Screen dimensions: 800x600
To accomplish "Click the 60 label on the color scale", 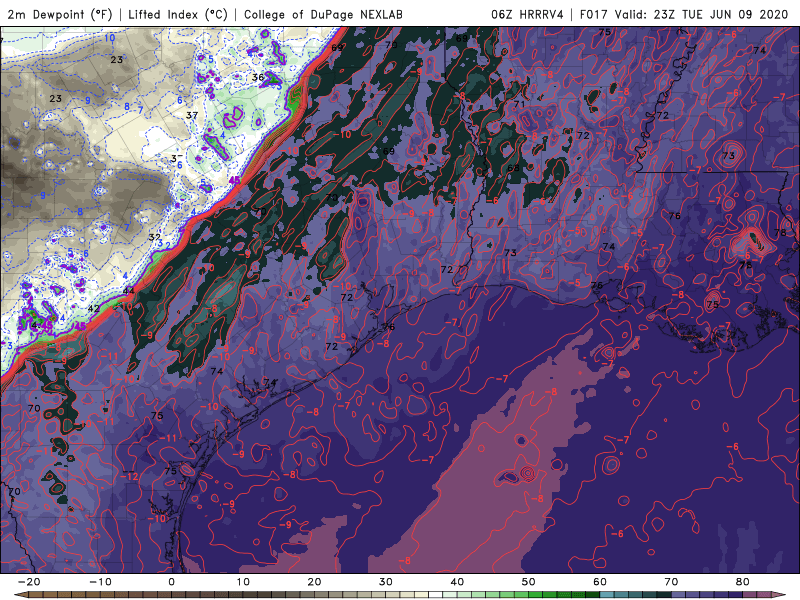I will (x=600, y=582).
